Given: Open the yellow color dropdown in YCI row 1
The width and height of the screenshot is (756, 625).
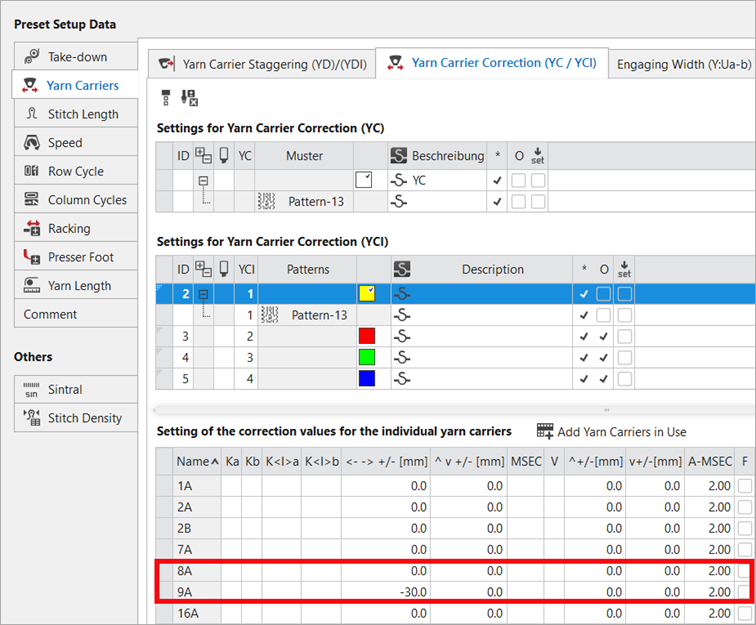Looking at the screenshot, I should (x=367, y=294).
